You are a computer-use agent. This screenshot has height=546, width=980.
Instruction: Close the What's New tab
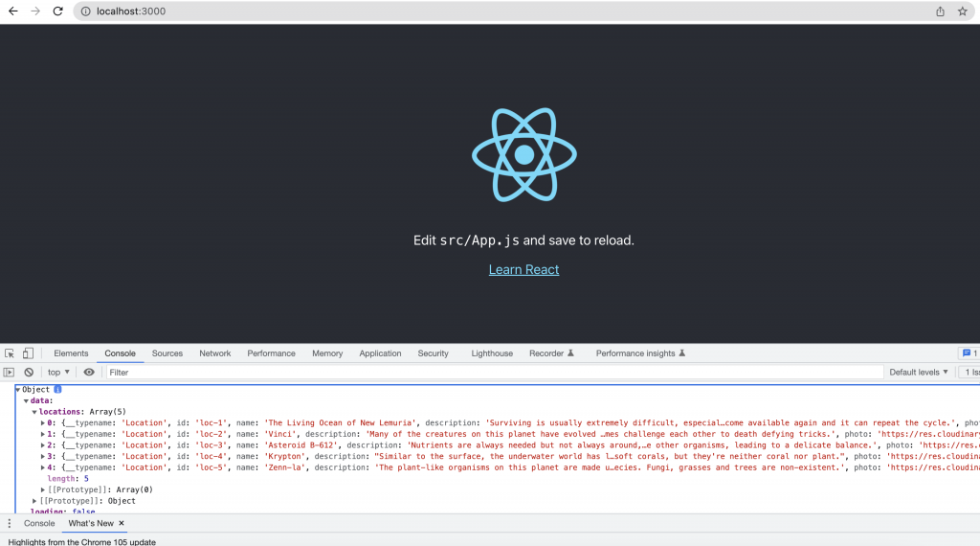(122, 523)
